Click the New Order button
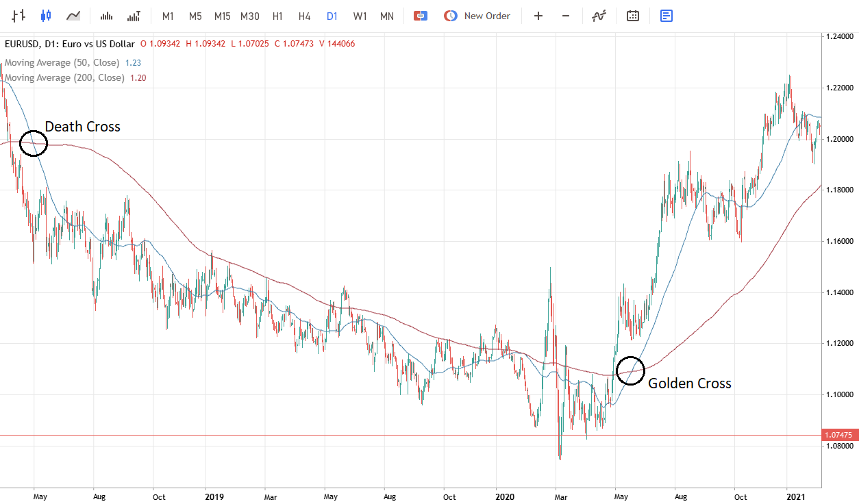 pos(477,15)
